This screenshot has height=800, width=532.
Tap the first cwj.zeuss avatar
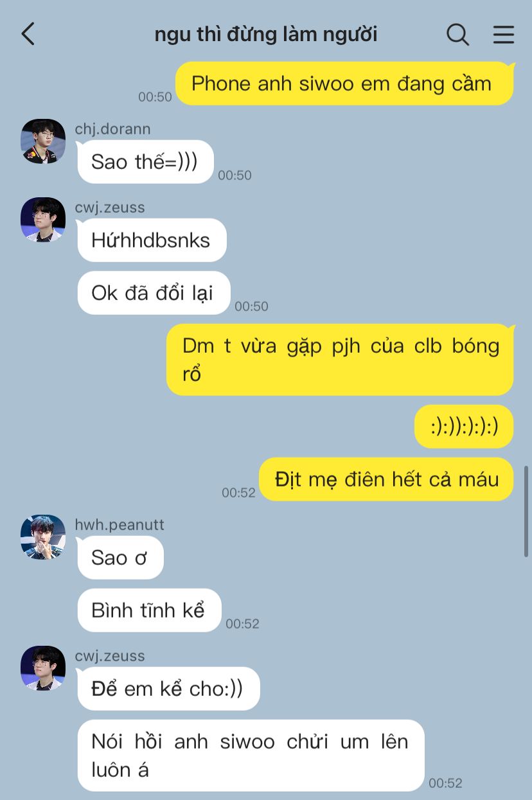pyautogui.click(x=43, y=220)
